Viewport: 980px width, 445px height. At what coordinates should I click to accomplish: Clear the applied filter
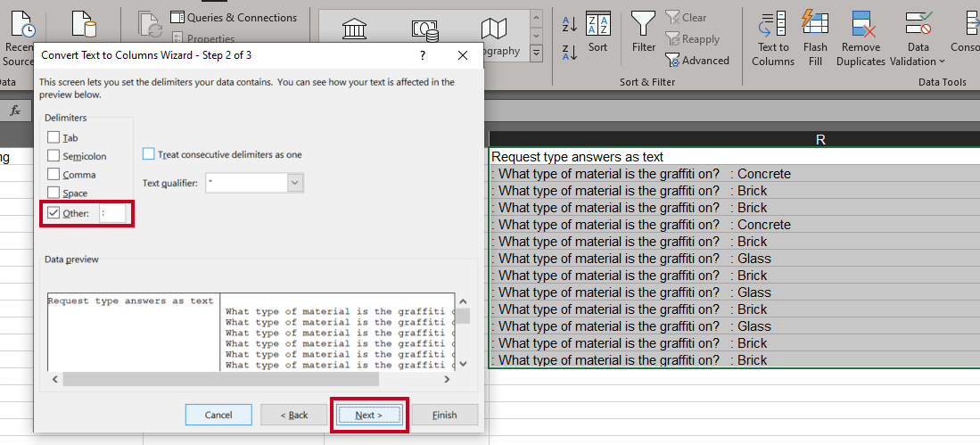(686, 18)
